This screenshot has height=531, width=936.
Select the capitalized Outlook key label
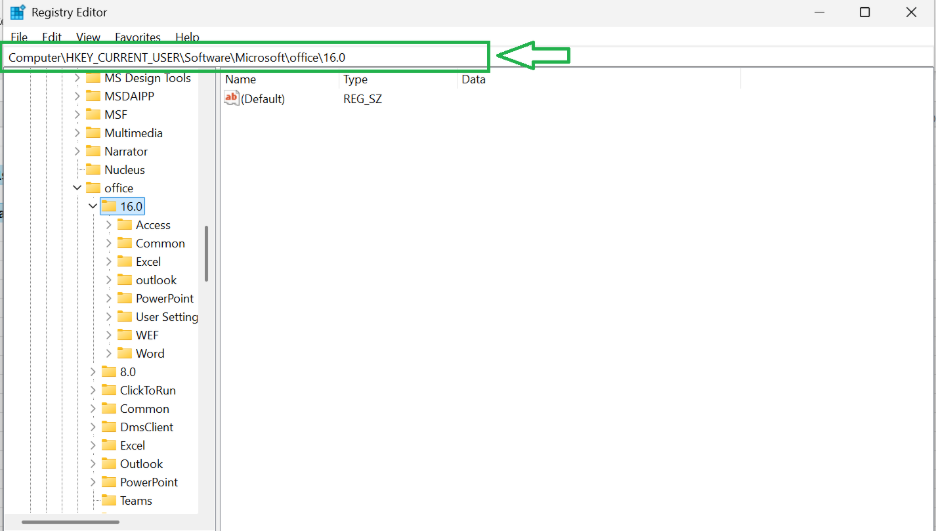[141, 464]
